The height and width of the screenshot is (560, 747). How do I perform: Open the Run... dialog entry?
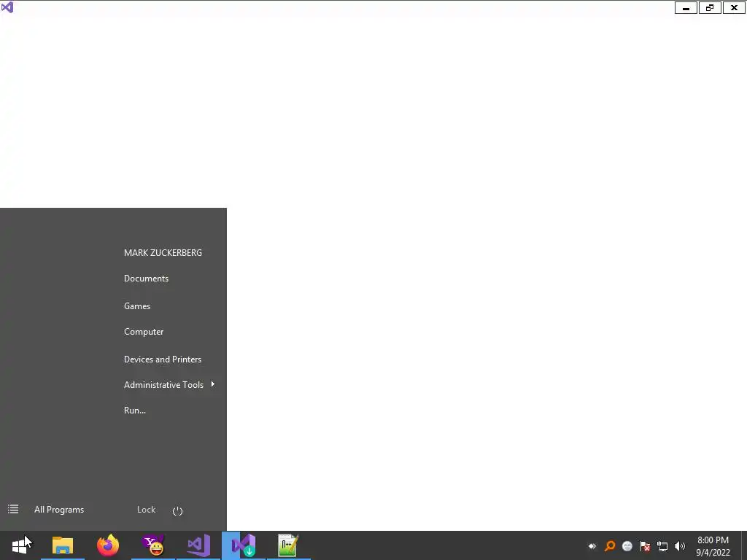click(x=135, y=411)
